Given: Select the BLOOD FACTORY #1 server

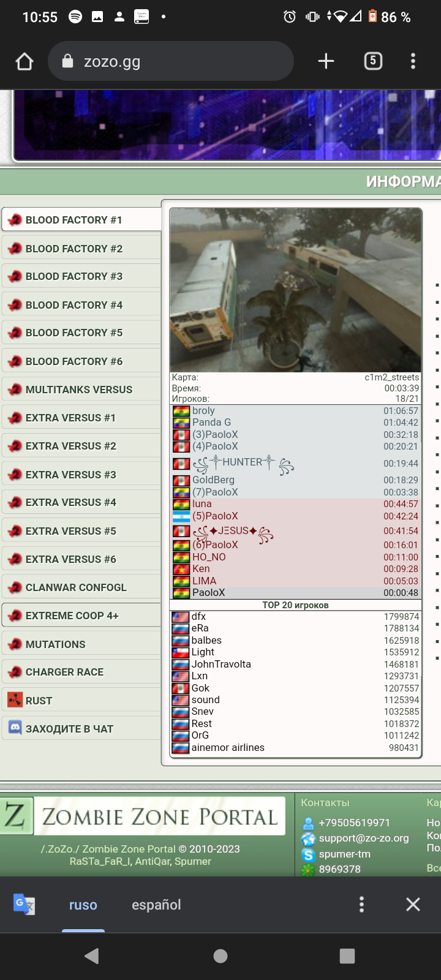Looking at the screenshot, I should 81,219.
